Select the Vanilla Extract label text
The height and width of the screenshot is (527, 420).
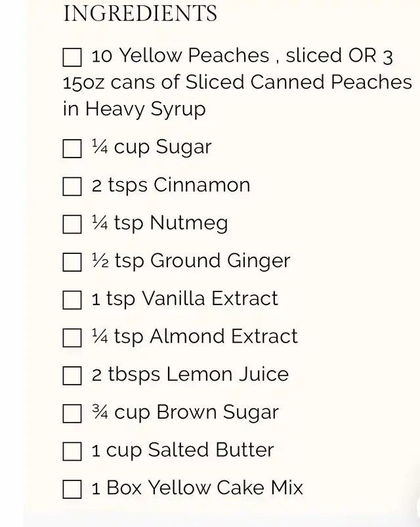[x=210, y=298]
